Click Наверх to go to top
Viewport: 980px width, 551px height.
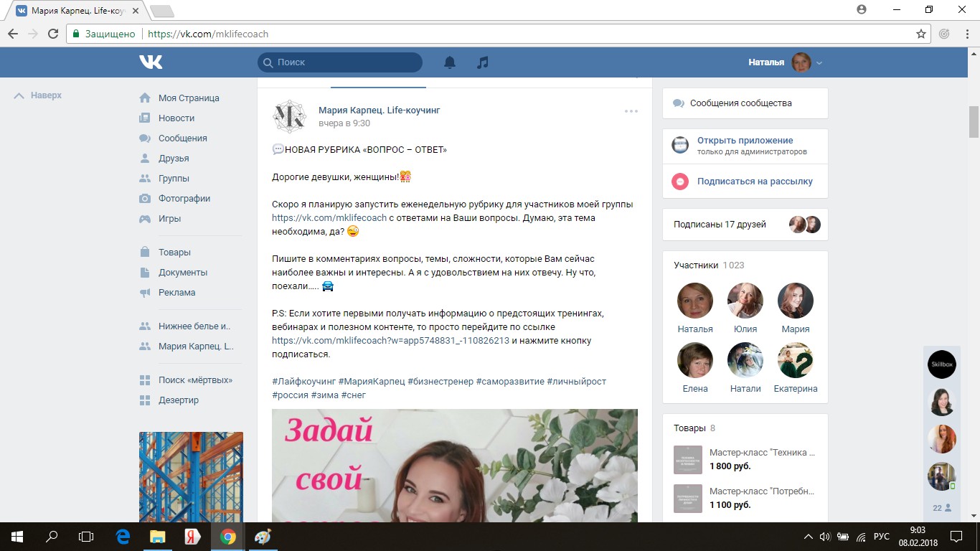tap(38, 95)
